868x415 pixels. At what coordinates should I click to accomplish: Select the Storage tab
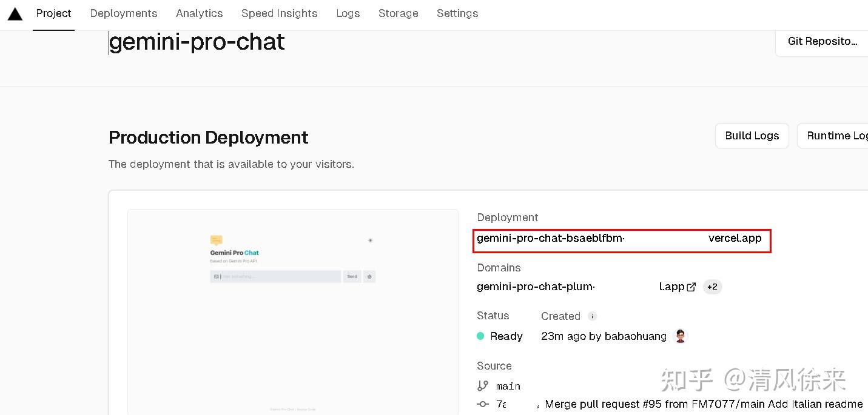[398, 13]
